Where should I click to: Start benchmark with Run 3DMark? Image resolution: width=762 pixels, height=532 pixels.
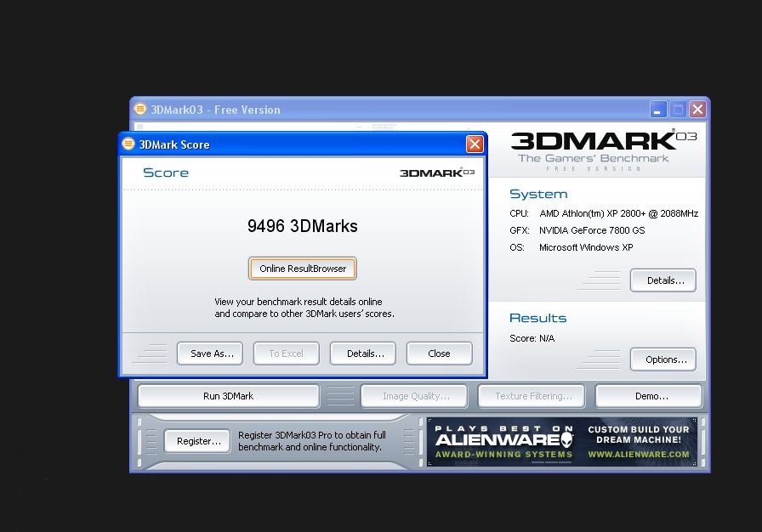pyautogui.click(x=229, y=396)
